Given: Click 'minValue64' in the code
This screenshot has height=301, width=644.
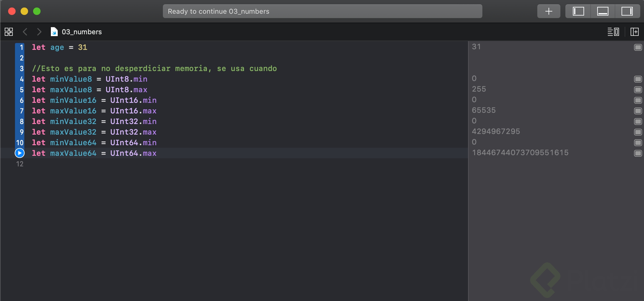Looking at the screenshot, I should [73, 143].
